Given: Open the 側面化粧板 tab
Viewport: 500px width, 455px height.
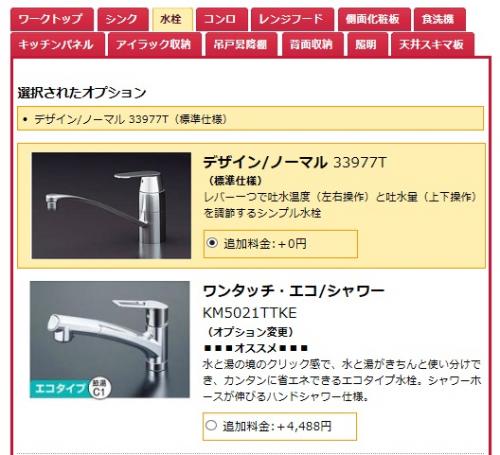Looking at the screenshot, I should tap(374, 19).
